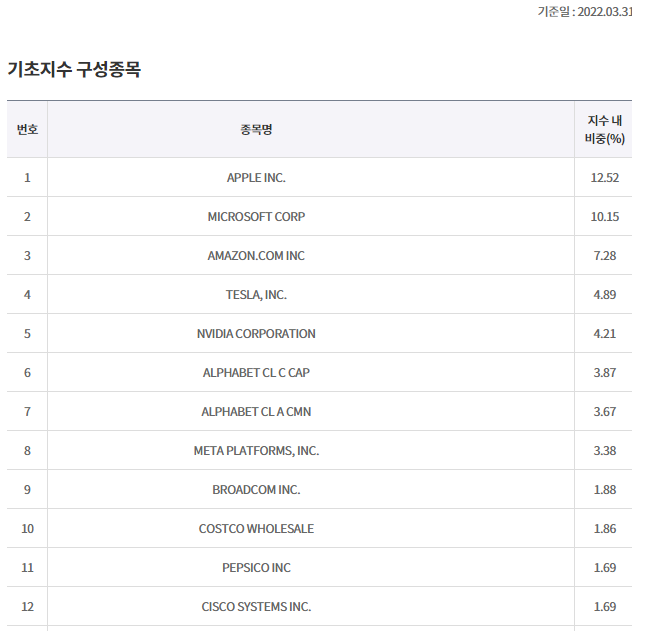Click row number 4 in 번호 column
The width and height of the screenshot is (659, 644).
(27, 295)
